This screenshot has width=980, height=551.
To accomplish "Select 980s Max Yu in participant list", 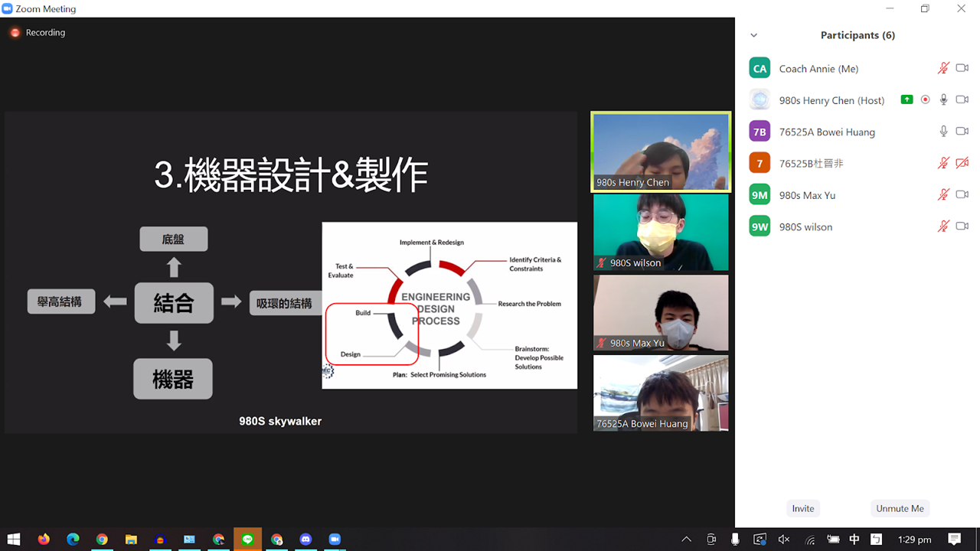I will tap(807, 195).
